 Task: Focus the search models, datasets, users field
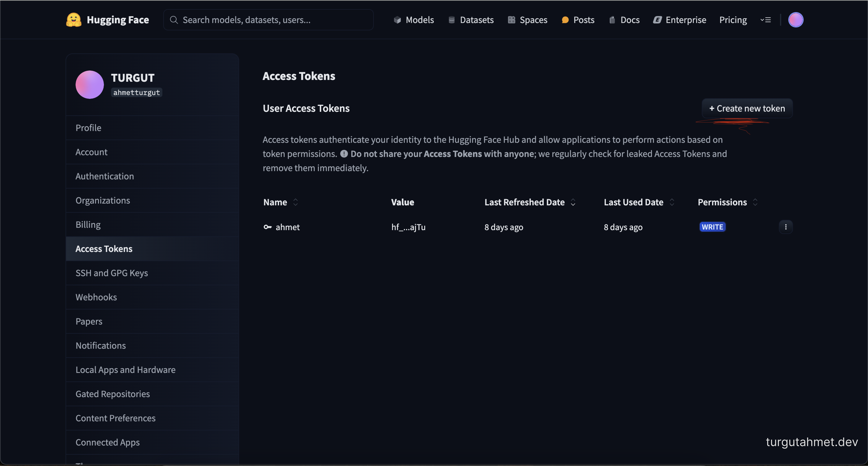tap(268, 20)
